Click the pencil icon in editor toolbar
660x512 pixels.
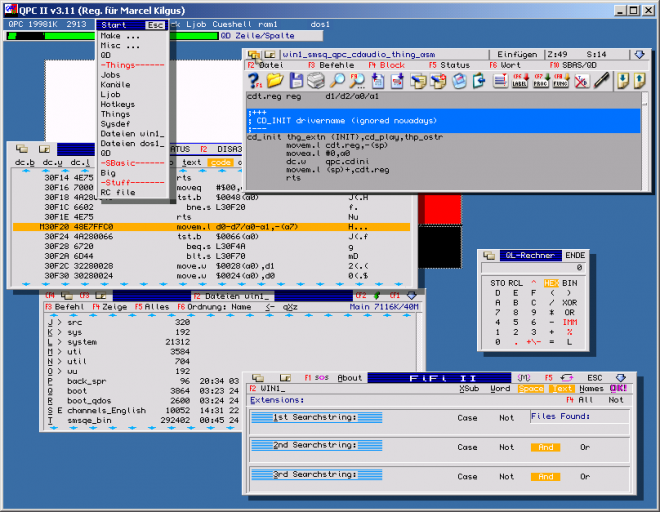(601, 81)
